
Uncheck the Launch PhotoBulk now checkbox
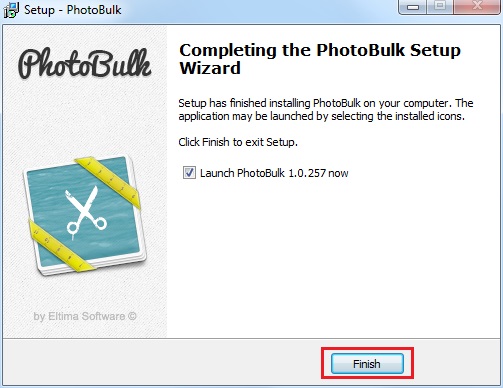[189, 173]
